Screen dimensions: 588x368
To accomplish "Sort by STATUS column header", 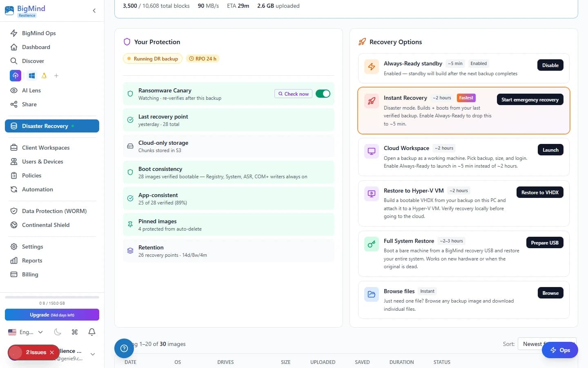I will pos(442,362).
